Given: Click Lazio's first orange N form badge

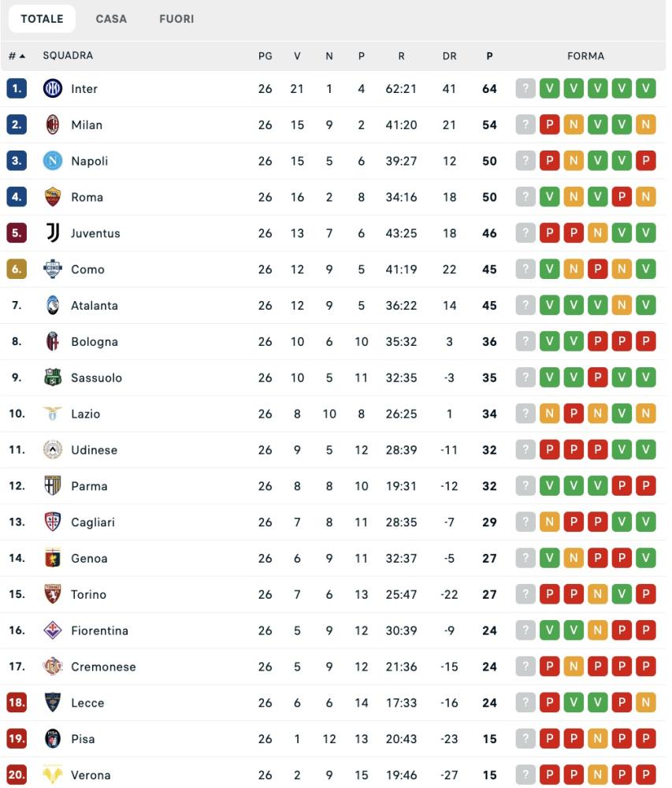Looking at the screenshot, I should (x=549, y=414).
